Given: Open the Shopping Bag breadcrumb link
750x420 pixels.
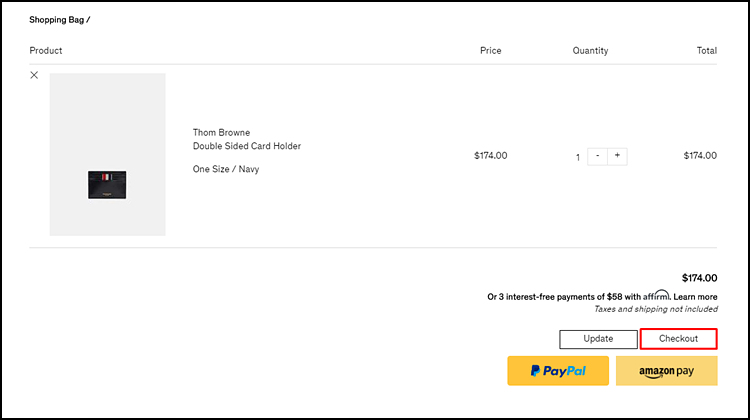Looking at the screenshot, I should (56, 20).
